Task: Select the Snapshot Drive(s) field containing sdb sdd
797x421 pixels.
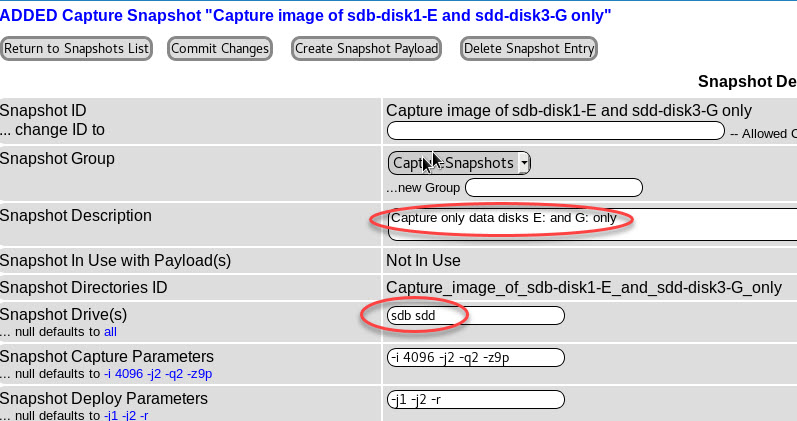Action: 476,316
